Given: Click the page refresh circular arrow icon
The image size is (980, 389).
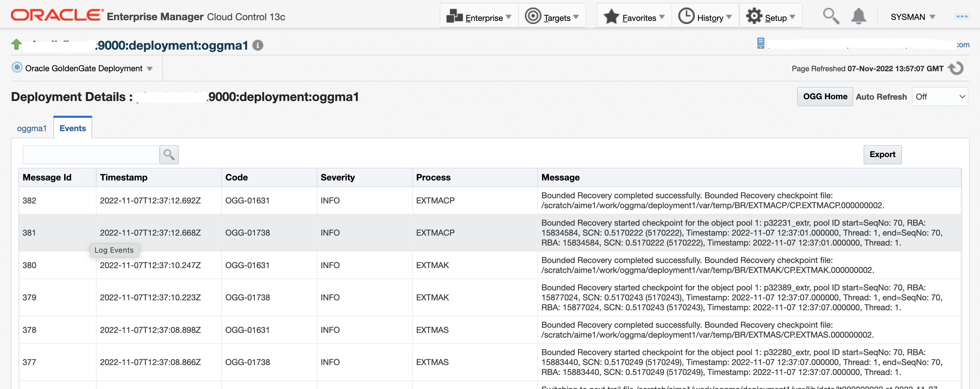Looking at the screenshot, I should click(956, 68).
